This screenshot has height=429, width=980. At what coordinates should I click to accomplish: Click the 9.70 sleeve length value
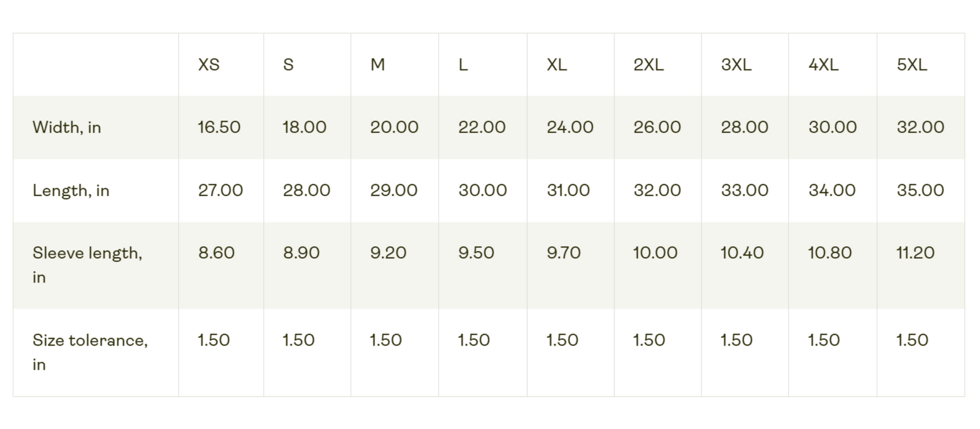[564, 253]
